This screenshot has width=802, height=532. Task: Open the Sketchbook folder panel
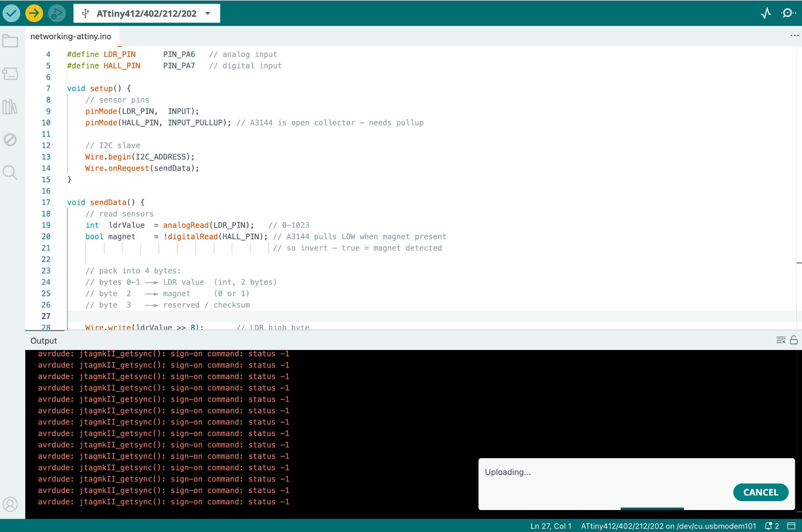10,41
